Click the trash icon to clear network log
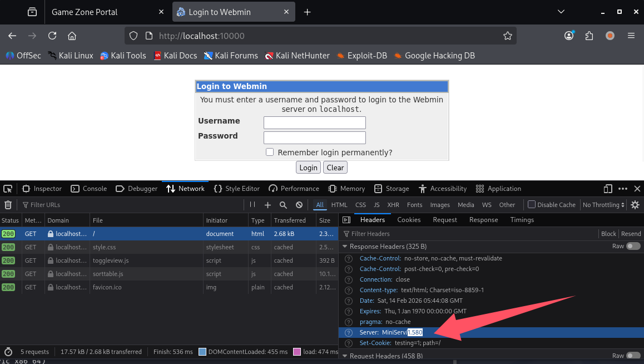This screenshot has height=364, width=644. click(x=8, y=205)
